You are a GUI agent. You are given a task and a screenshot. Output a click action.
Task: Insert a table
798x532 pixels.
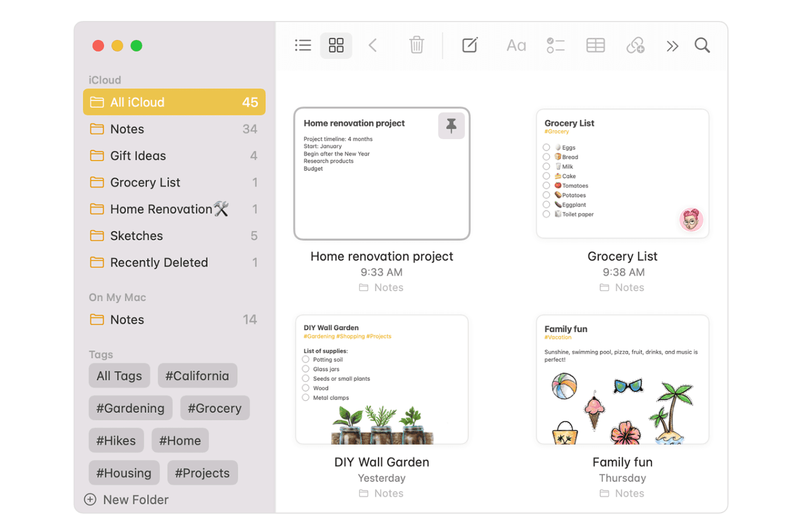tap(595, 45)
